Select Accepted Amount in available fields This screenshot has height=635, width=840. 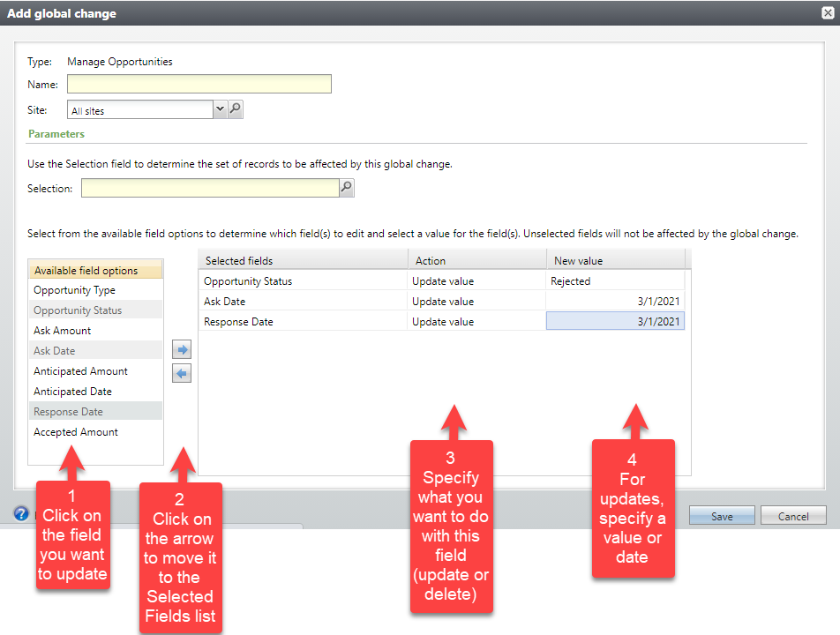[76, 432]
